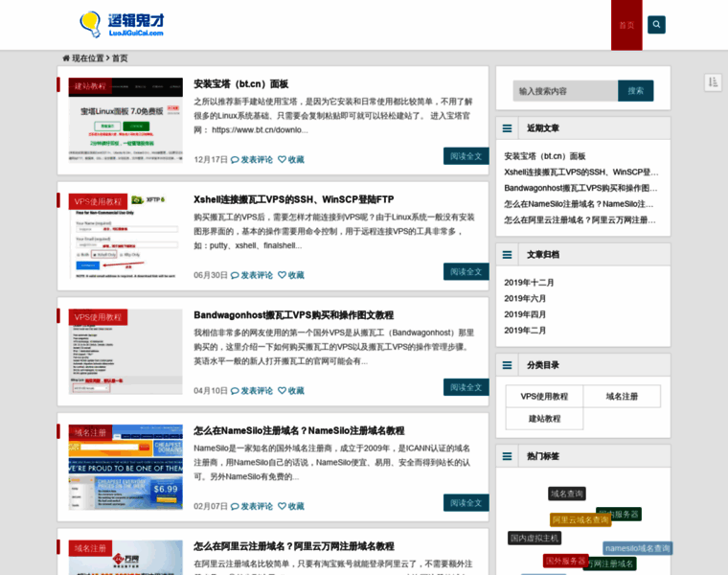Image resolution: width=728 pixels, height=575 pixels.
Task: Open the VPS使用教程 category
Action: [544, 397]
